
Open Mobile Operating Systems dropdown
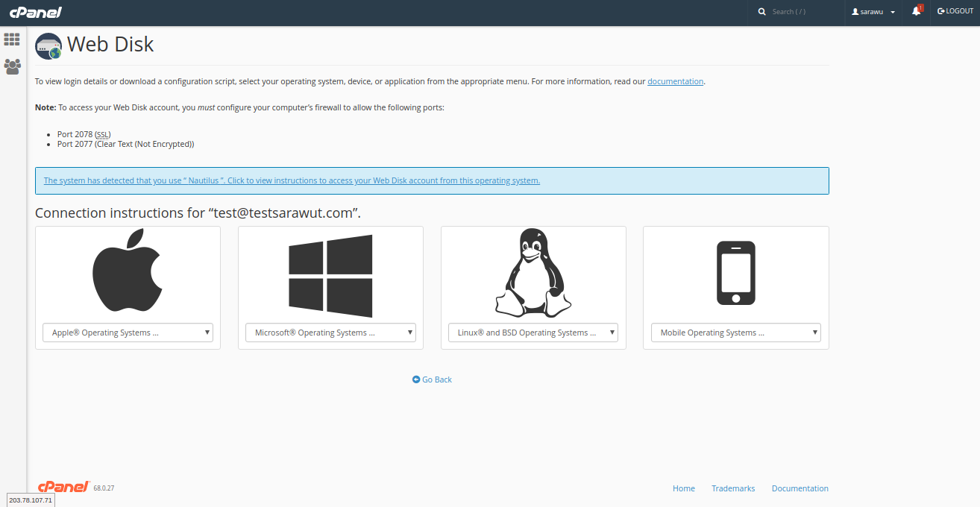tap(735, 333)
